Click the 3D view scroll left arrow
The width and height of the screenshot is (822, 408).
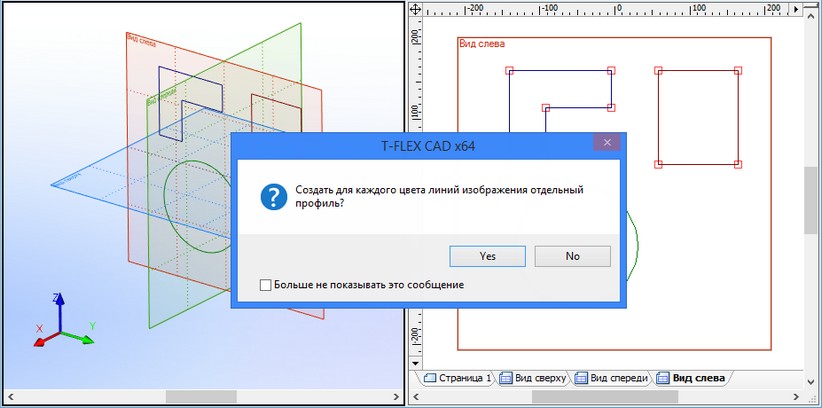9,397
